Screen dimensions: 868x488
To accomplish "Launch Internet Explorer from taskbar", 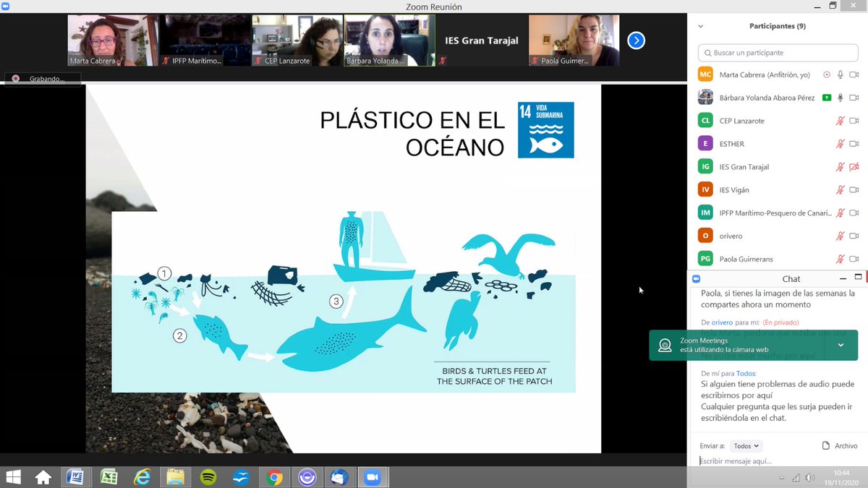I will point(142,477).
